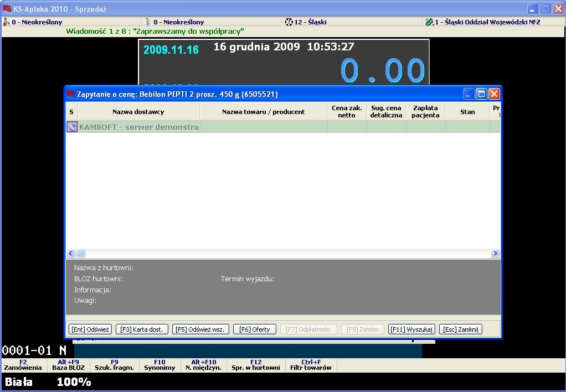Click the [F11] Wyszukaj button
The image size is (566, 392).
[411, 329]
